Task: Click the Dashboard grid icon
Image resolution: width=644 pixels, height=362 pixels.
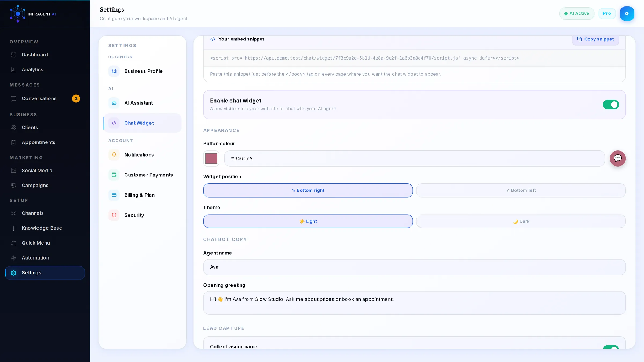Action: pyautogui.click(x=13, y=55)
